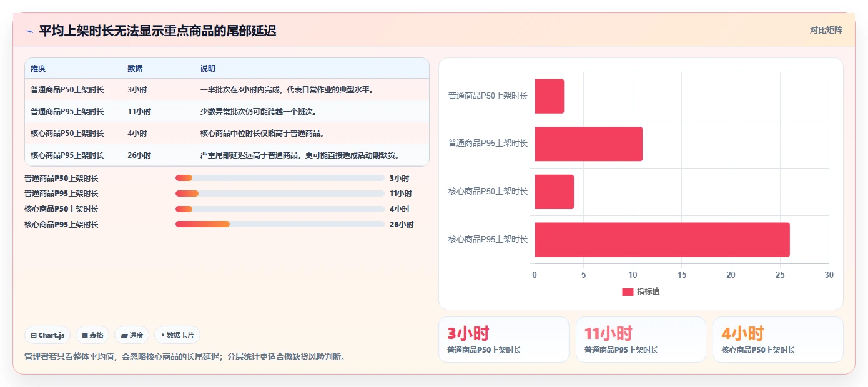Click the 26小时 value in the table
The width and height of the screenshot is (868, 387).
(139, 155)
